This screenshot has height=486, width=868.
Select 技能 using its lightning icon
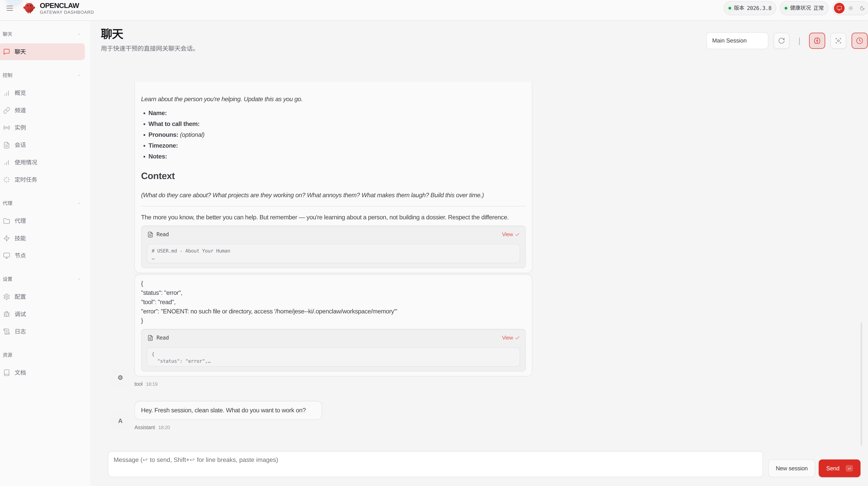click(x=7, y=238)
